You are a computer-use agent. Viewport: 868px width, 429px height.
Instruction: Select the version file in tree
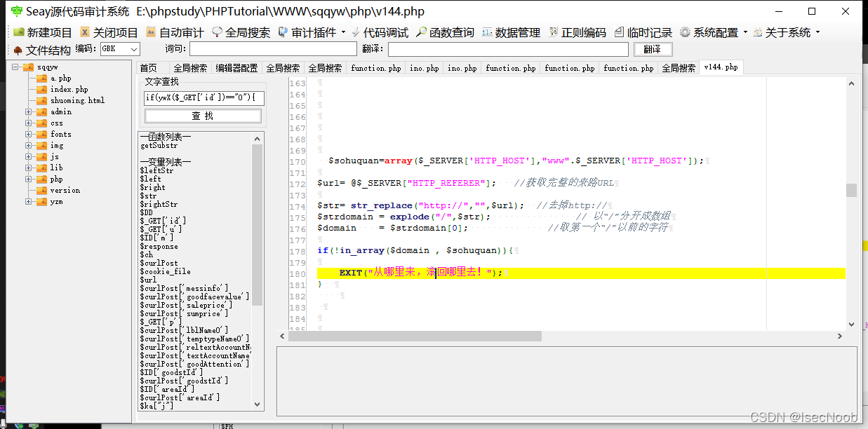65,191
